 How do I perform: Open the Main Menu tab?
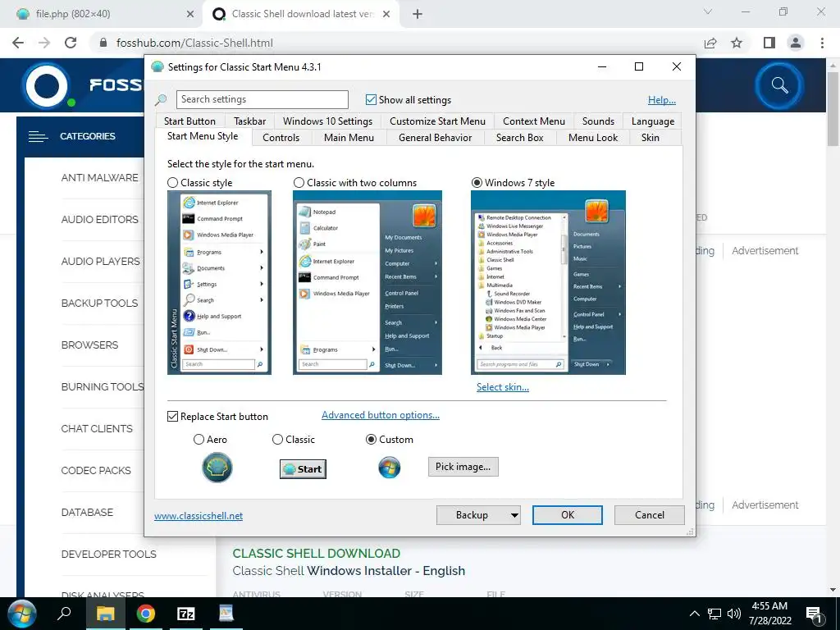[x=349, y=138]
